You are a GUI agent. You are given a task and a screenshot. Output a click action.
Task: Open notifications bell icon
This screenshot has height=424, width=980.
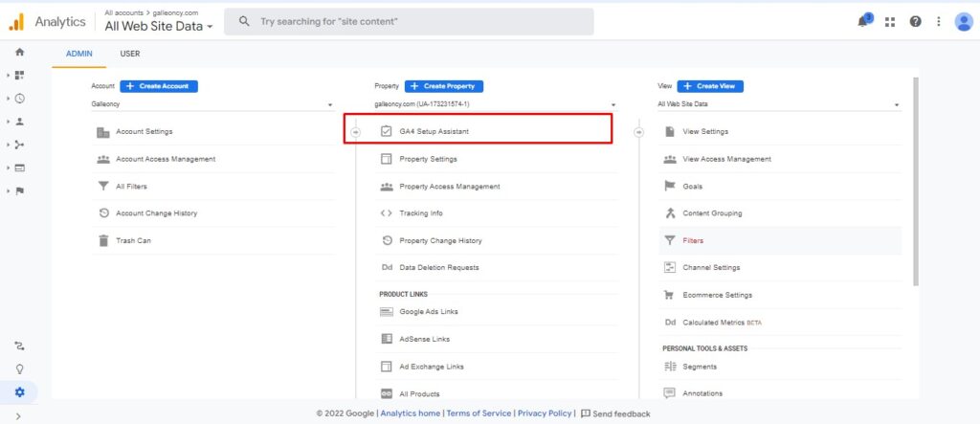pyautogui.click(x=863, y=21)
